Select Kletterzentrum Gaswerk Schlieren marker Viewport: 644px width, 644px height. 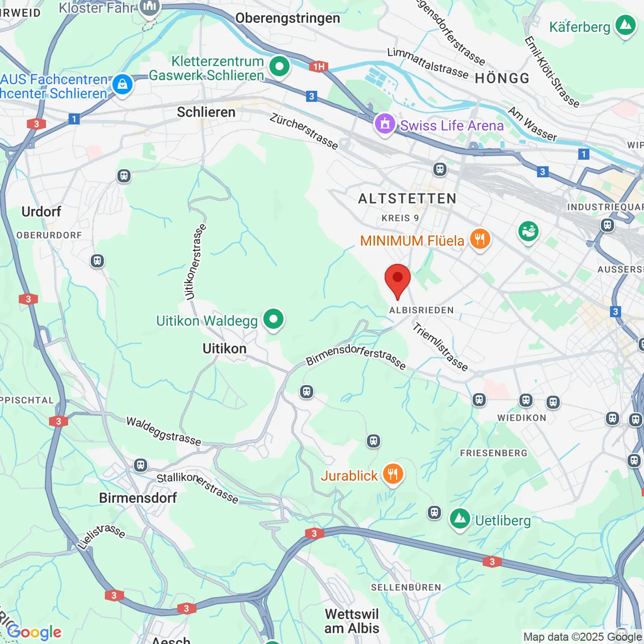pyautogui.click(x=280, y=67)
